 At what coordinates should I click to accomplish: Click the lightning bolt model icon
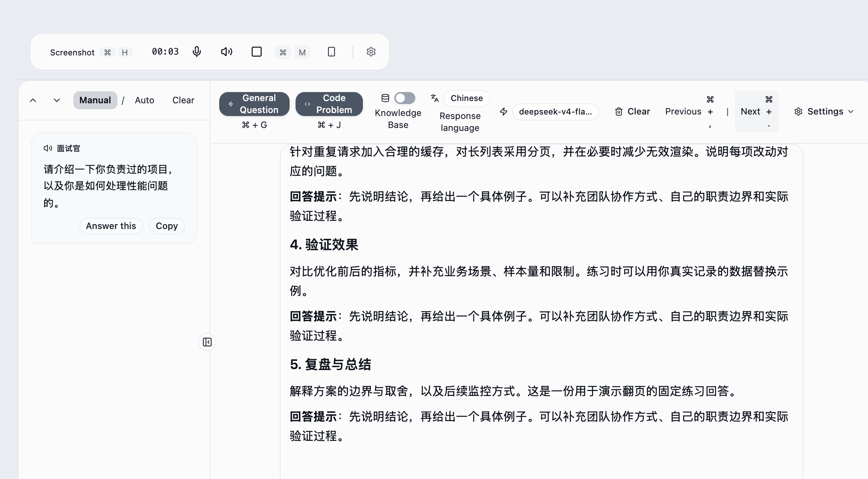click(504, 112)
